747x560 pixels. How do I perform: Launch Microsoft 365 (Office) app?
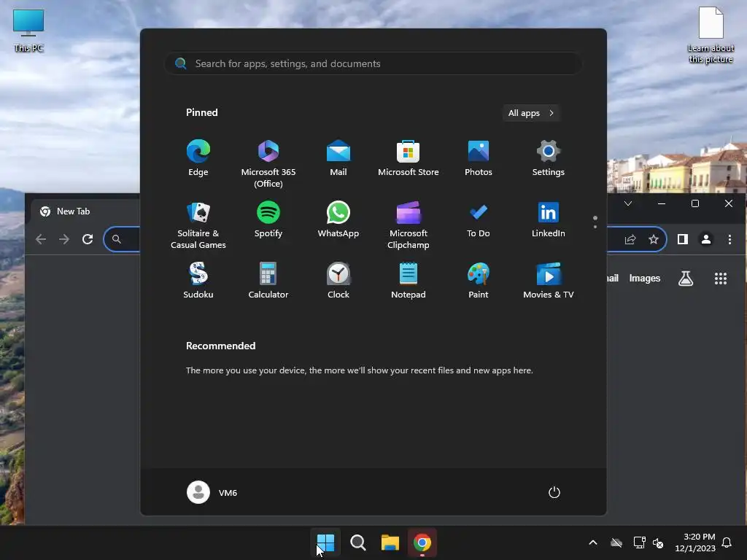pos(268,163)
